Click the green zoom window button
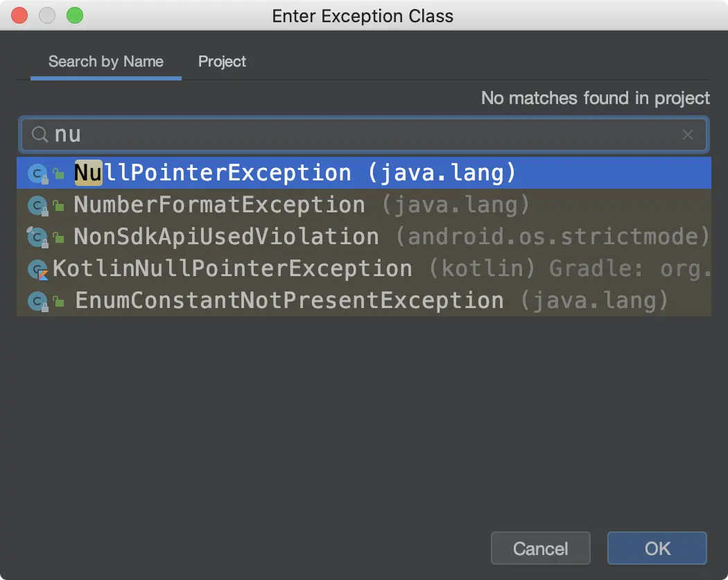Screen dimensions: 728x580 click(74, 15)
